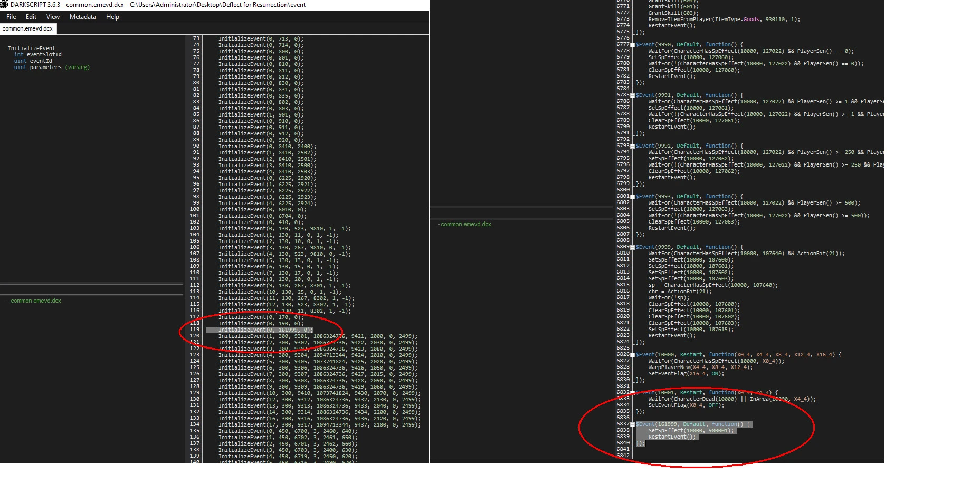Click the line InitializeEvent(0, 190, 0);
Screen dimensions: 980x484
point(261,324)
